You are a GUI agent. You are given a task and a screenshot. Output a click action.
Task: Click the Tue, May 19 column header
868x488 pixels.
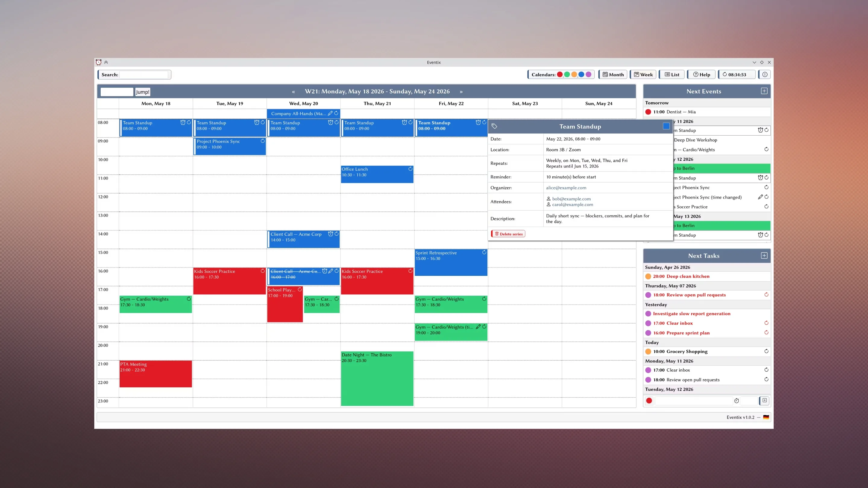[229, 103]
